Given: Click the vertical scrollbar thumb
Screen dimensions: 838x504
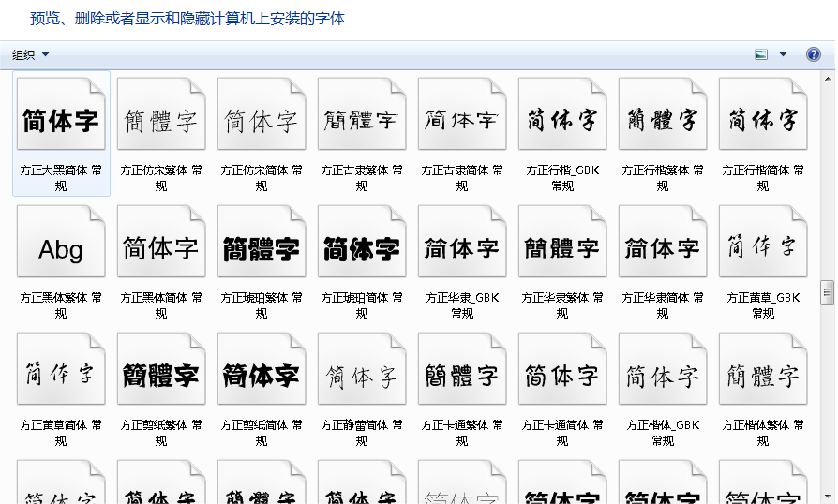Looking at the screenshot, I should point(828,292).
